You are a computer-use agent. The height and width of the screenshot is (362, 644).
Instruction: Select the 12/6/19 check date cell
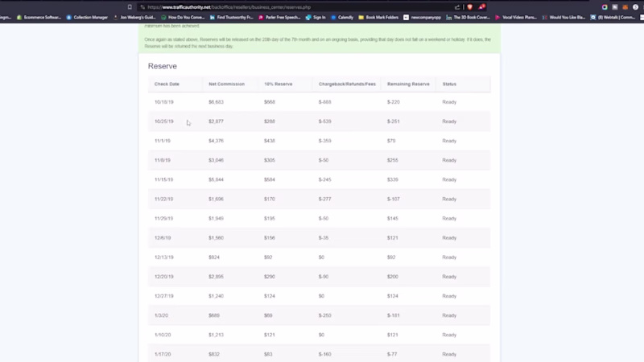163,237
